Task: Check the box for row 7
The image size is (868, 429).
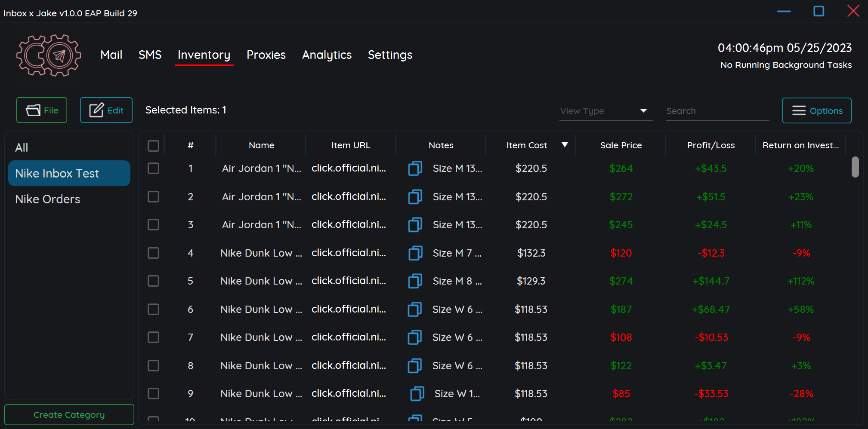Action: (x=153, y=337)
